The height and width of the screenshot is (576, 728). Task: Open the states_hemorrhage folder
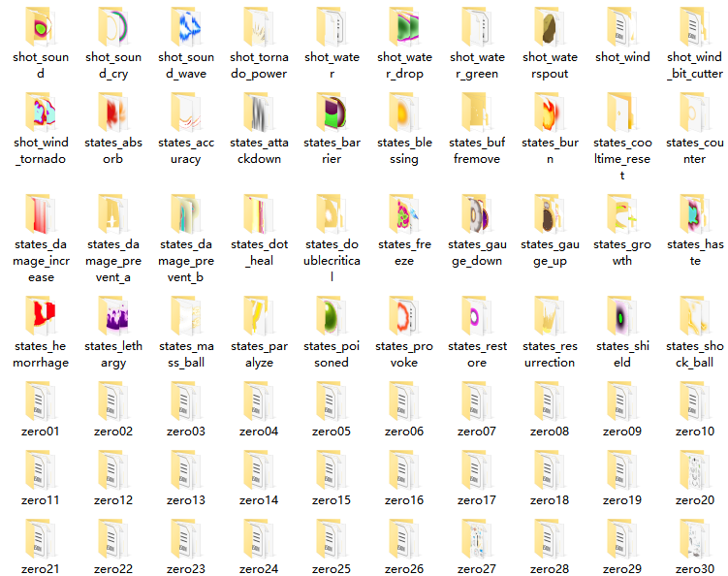click(41, 315)
